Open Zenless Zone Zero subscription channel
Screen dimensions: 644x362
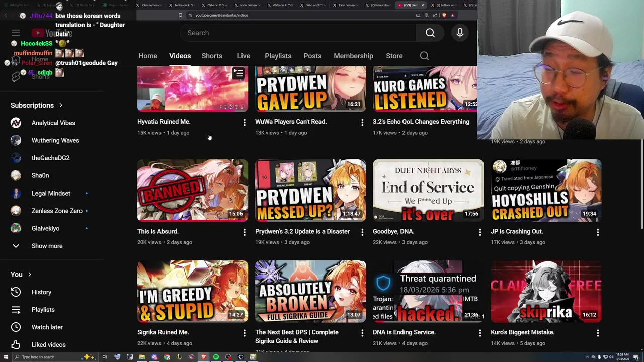click(57, 211)
